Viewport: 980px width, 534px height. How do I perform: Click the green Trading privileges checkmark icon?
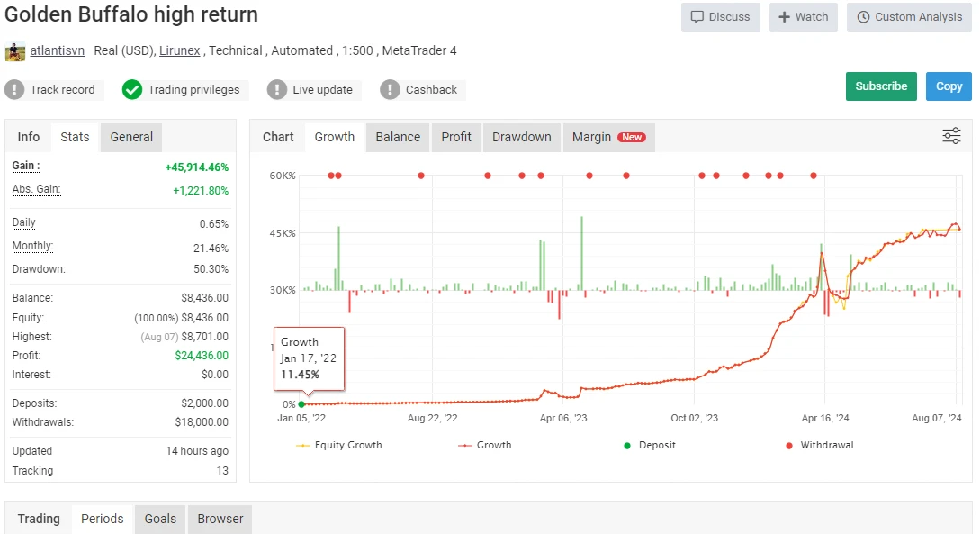coord(132,90)
